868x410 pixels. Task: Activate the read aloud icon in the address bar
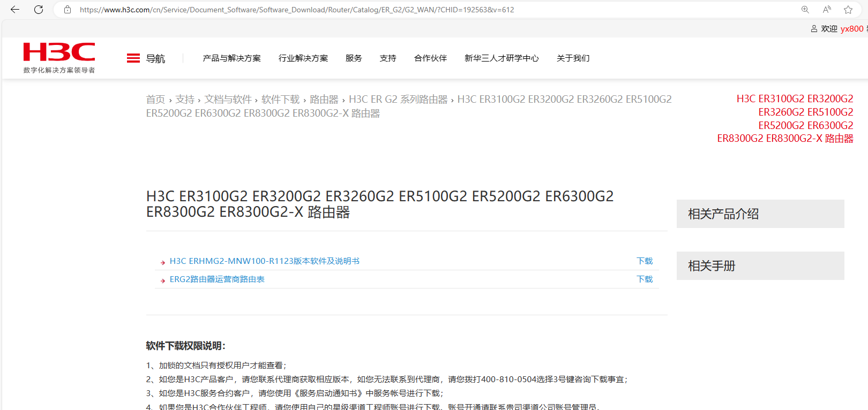coord(827,10)
